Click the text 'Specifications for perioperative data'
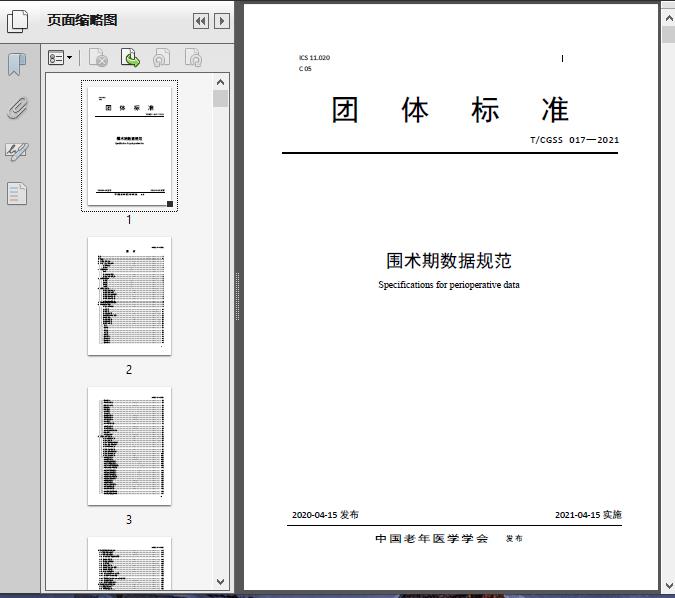Screen dimensions: 675x598 pos(449,285)
